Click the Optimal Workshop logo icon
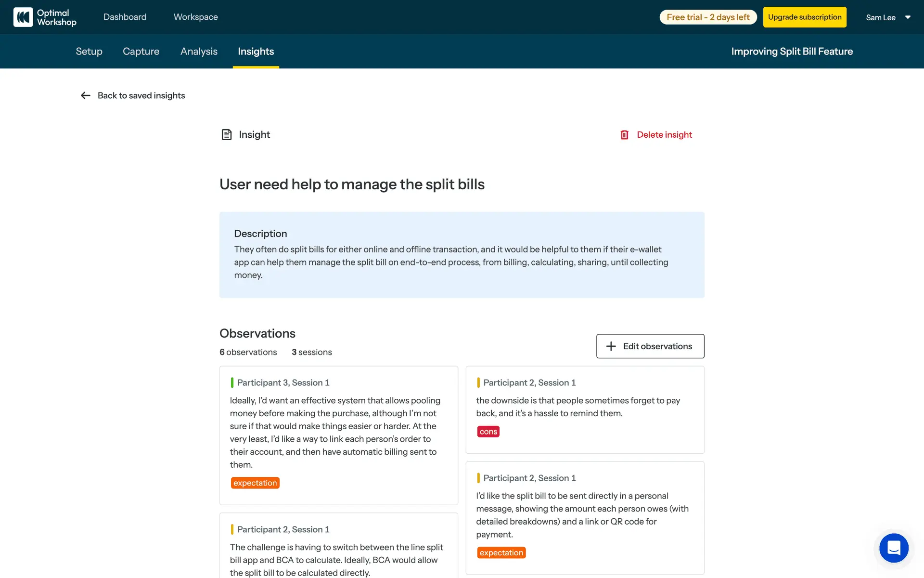 click(23, 17)
